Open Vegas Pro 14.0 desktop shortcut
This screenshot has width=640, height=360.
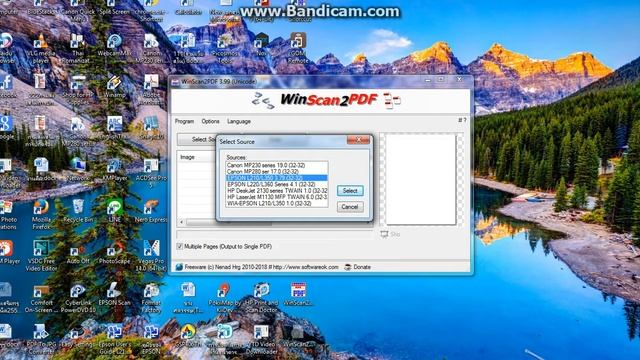151,256
